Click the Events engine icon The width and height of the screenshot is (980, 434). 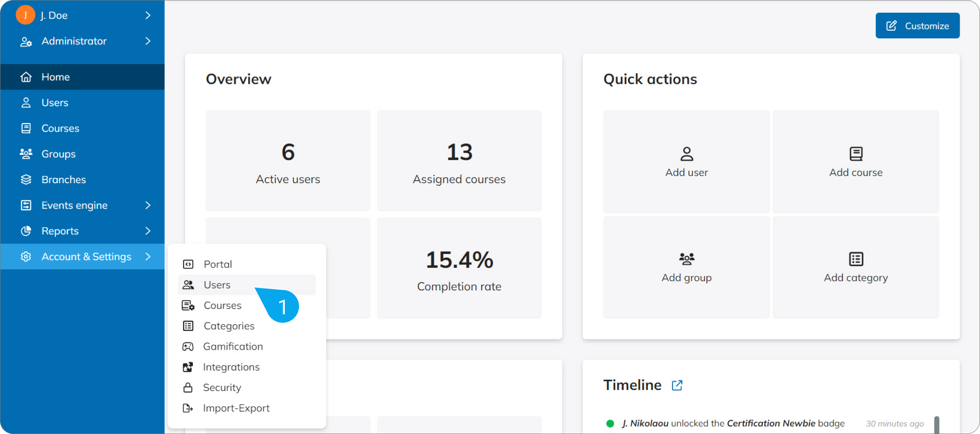click(x=26, y=205)
